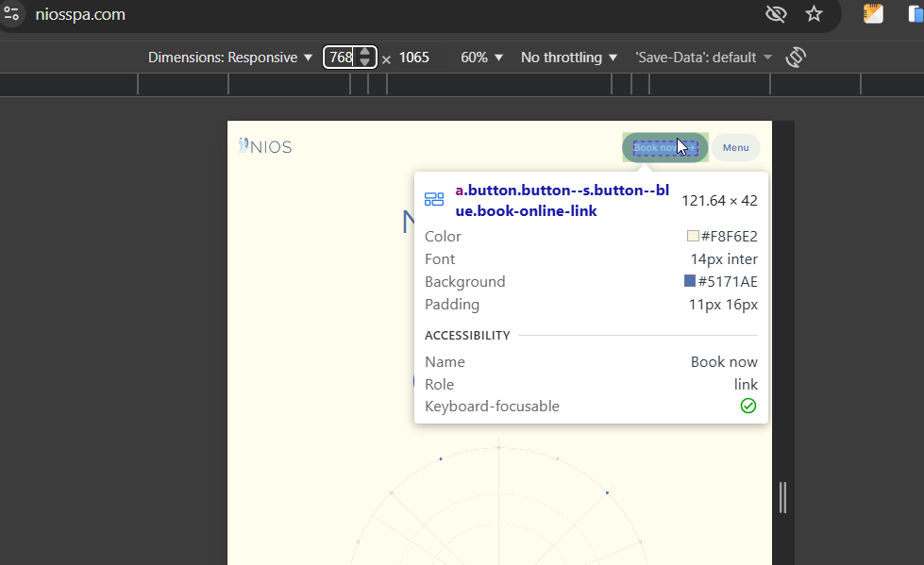Decrease viewport width with the down arrow
The height and width of the screenshot is (565, 924).
364,62
